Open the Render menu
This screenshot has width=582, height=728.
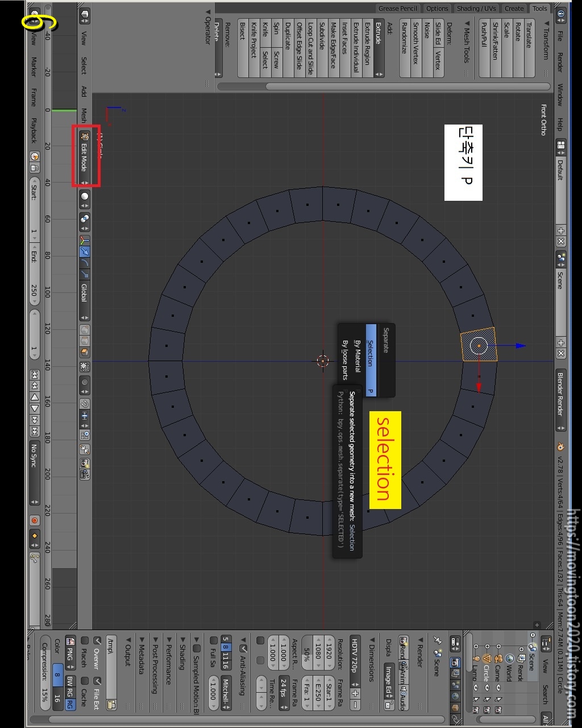point(560,63)
